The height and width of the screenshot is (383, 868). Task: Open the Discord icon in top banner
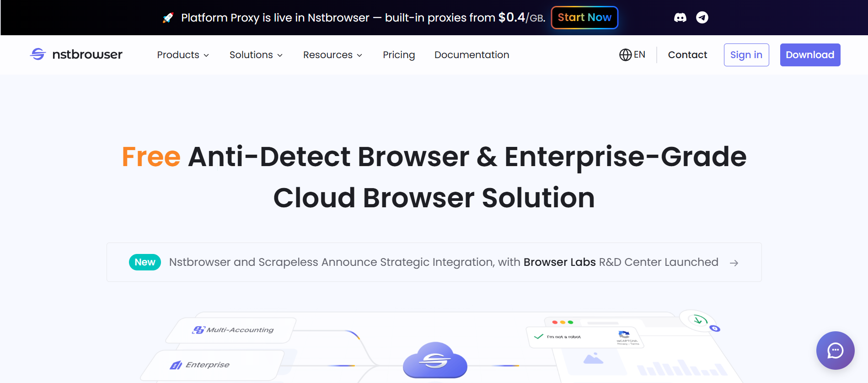(680, 17)
